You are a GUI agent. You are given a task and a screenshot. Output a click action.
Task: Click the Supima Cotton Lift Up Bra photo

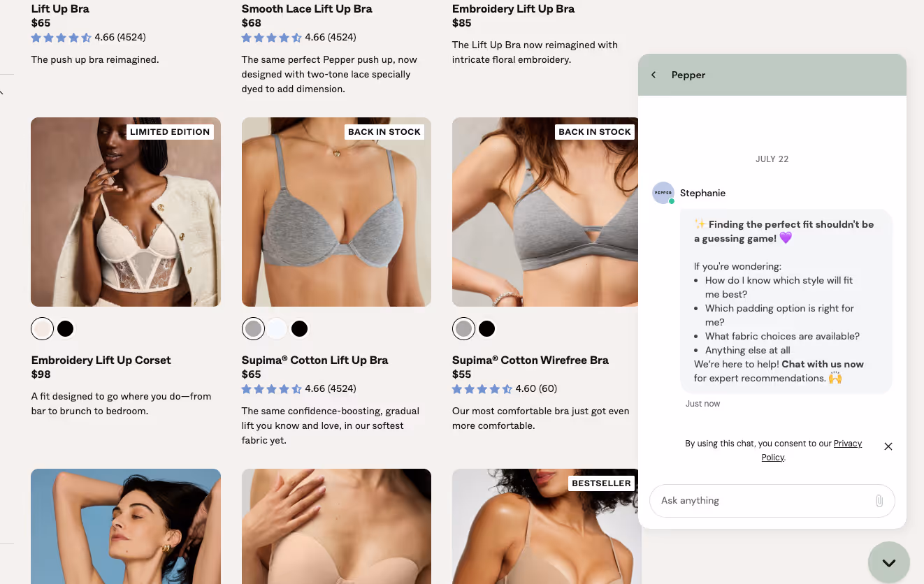click(x=336, y=212)
